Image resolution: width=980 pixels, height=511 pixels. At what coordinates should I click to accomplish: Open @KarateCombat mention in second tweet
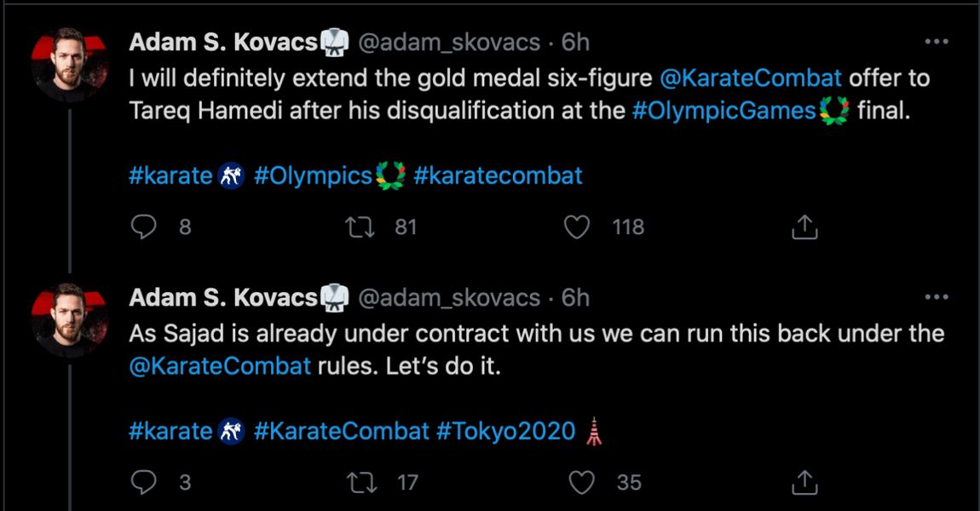(x=220, y=367)
